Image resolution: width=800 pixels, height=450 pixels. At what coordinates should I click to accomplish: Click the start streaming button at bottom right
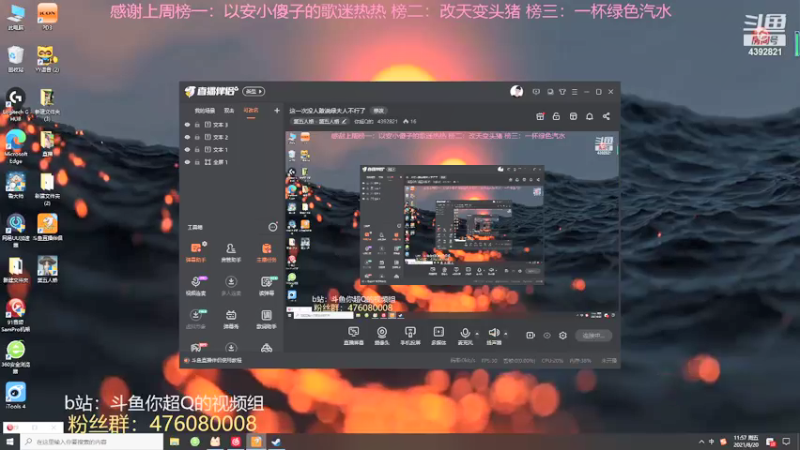593,335
